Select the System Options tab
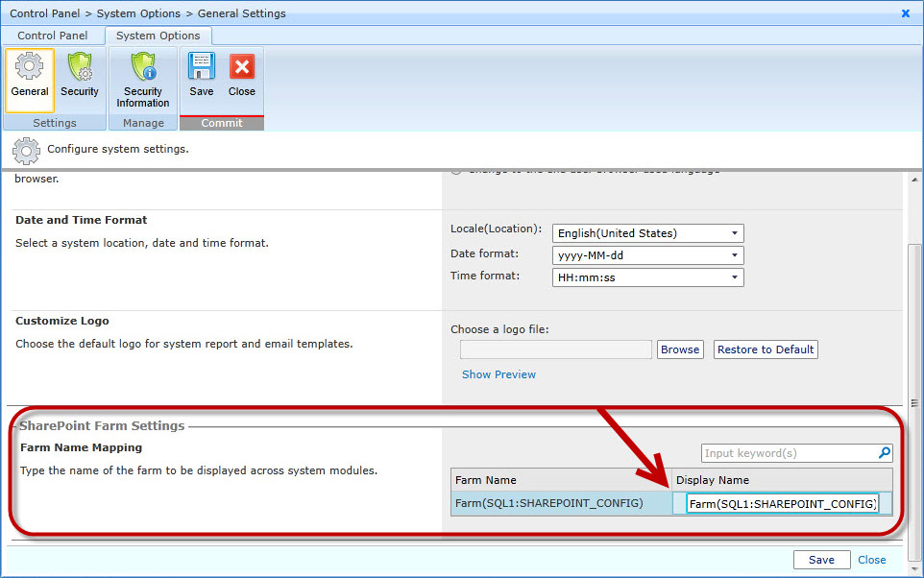 point(158,36)
